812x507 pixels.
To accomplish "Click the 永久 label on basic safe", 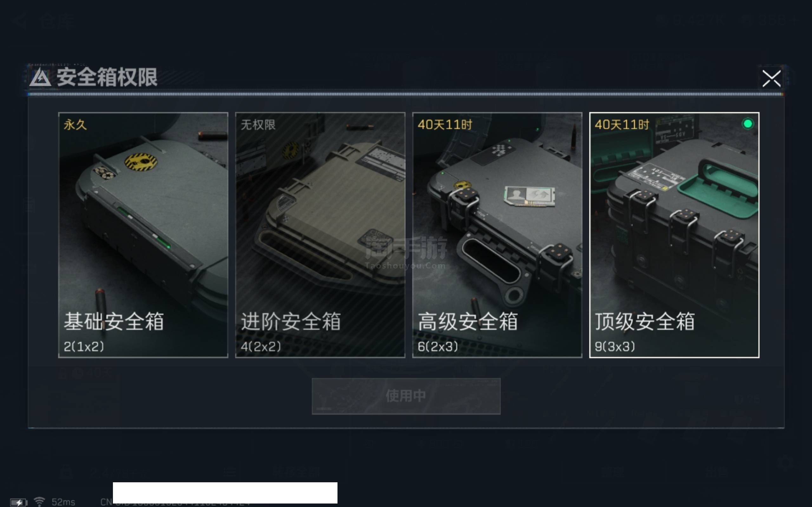I will [x=75, y=125].
